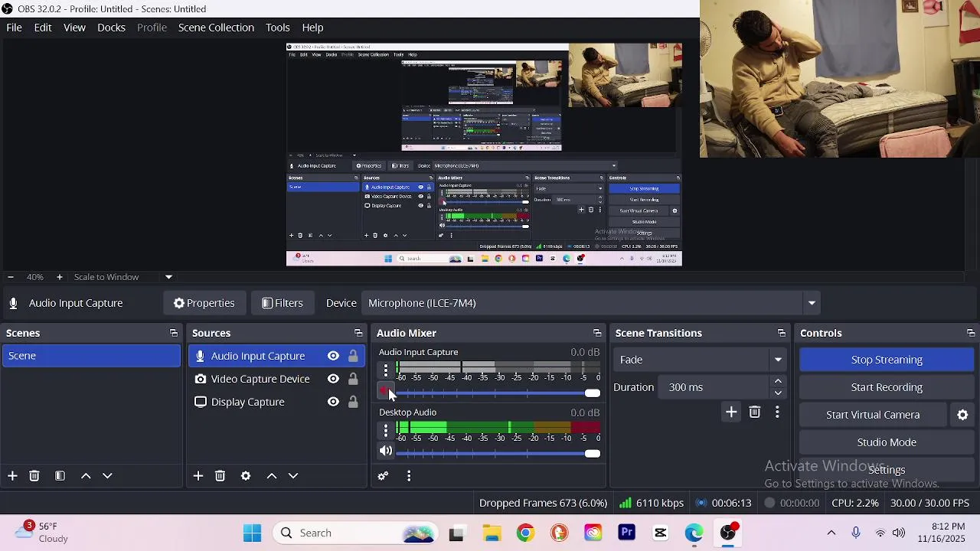980x551 pixels.
Task: Pop out the Scenes dock
Action: 174,333
